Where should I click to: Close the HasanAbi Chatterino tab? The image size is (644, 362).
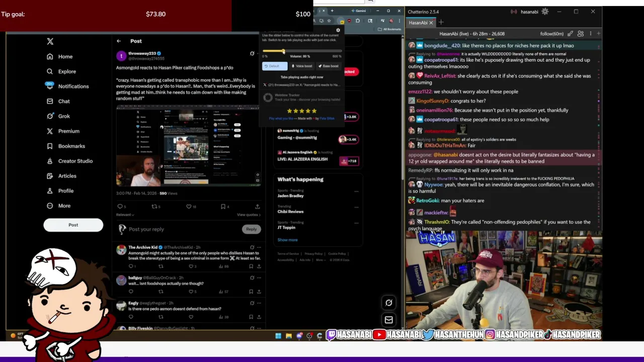click(x=431, y=23)
